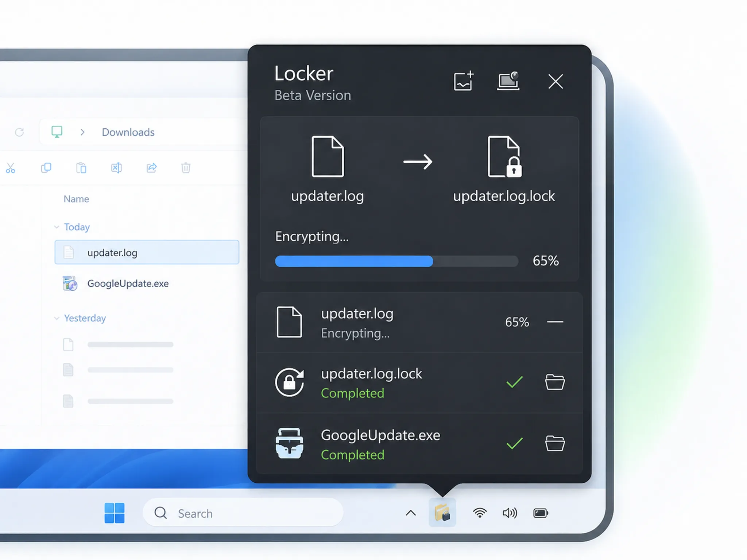Close the Locker panel
This screenshot has width=747, height=560.
556,81
